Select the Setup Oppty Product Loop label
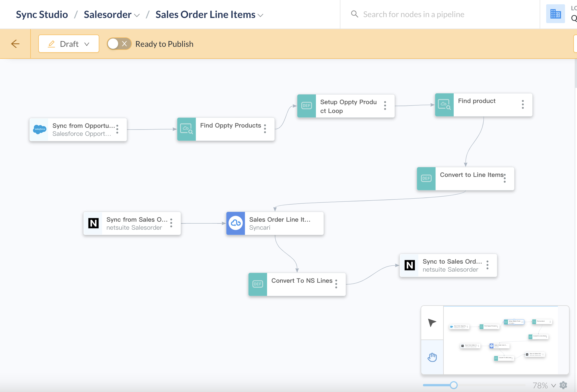This screenshot has width=577, height=392. [x=348, y=106]
